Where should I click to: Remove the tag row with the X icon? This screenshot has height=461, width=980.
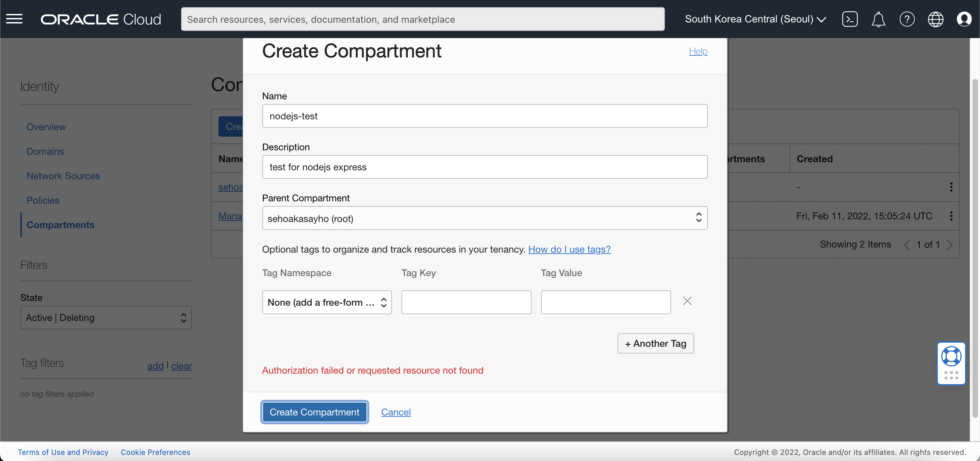pos(687,301)
